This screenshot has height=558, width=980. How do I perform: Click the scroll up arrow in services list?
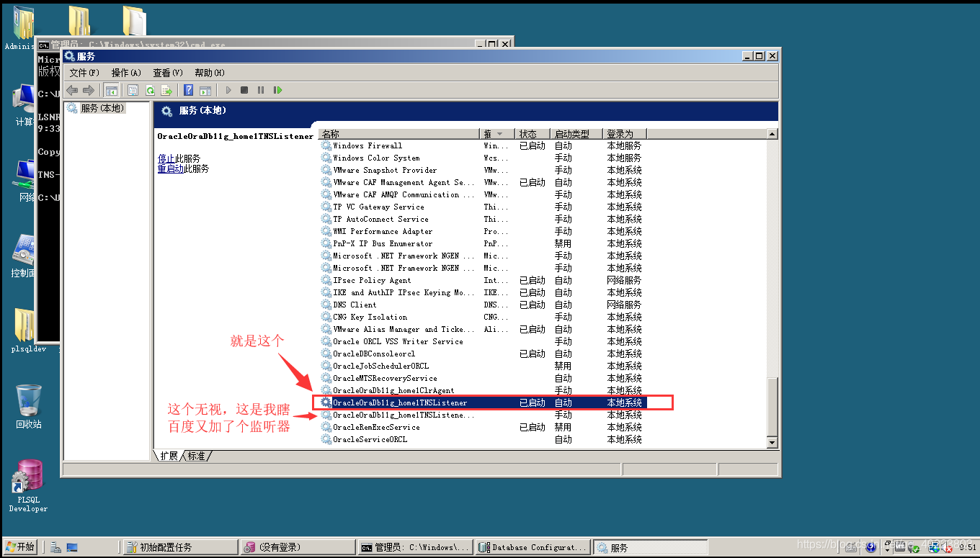772,134
